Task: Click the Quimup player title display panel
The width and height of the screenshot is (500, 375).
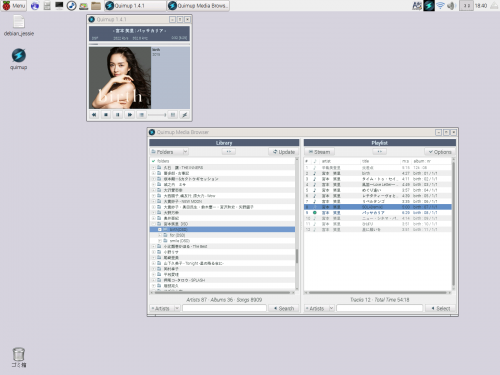Action: [139, 34]
